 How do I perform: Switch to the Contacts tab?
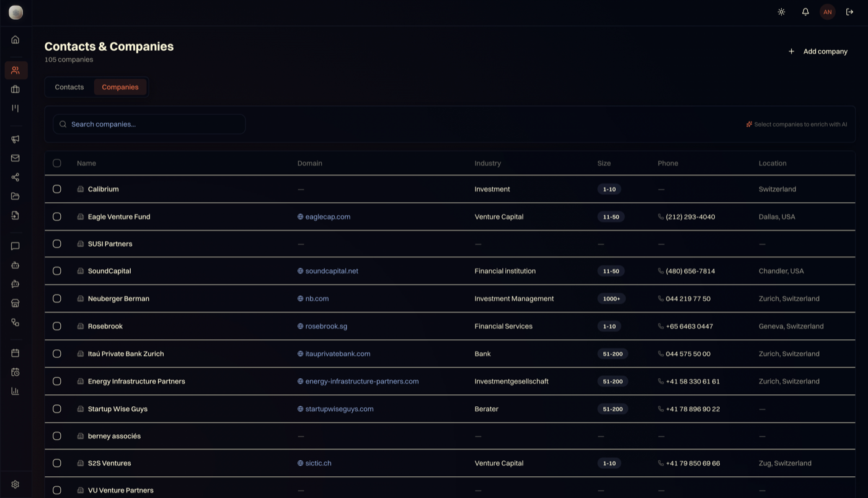coord(69,87)
